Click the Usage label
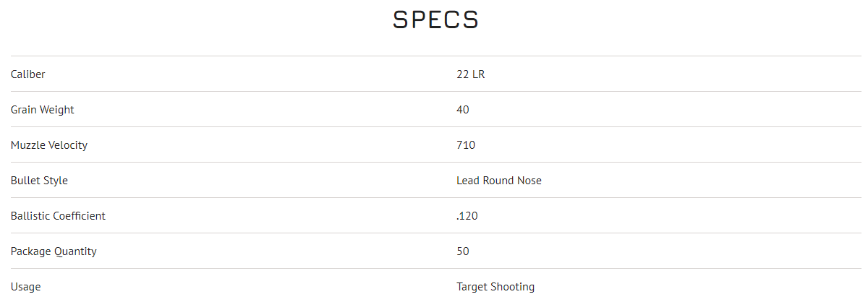The width and height of the screenshot is (868, 302). 25,287
